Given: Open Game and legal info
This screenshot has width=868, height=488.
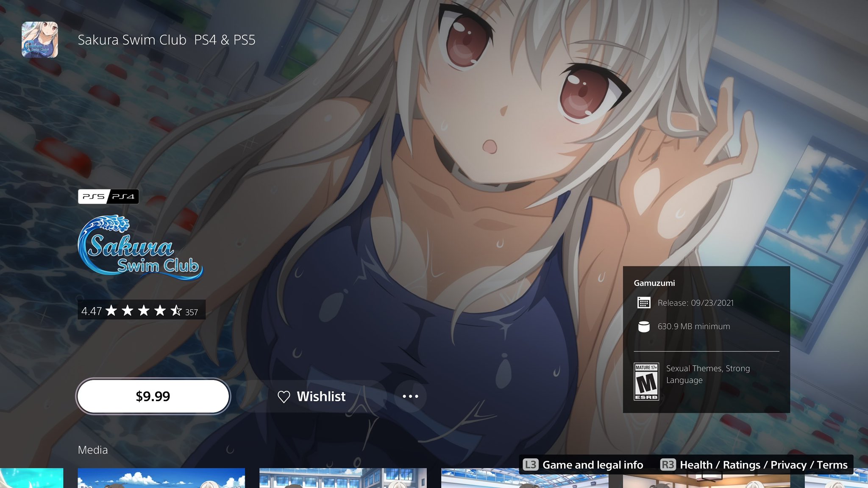Looking at the screenshot, I should (593, 465).
